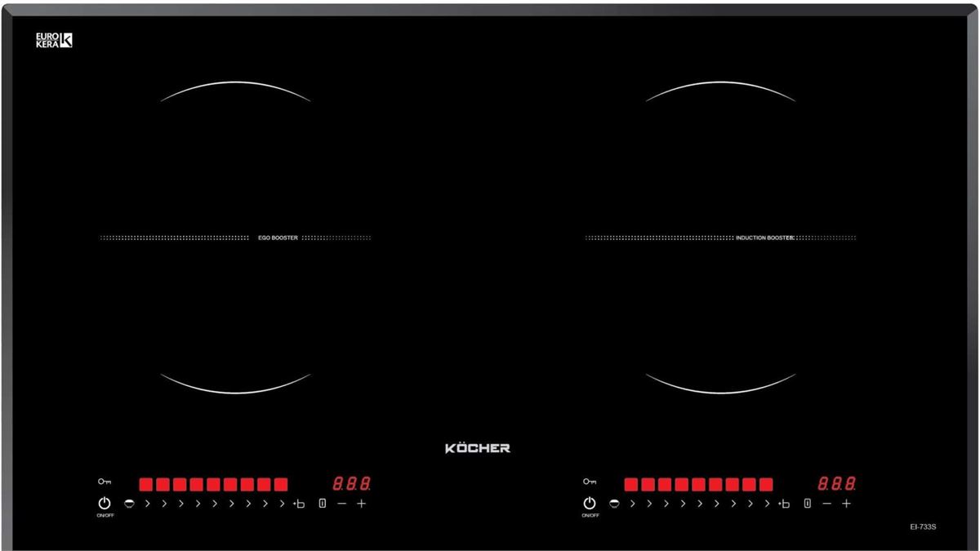This screenshot has height=551, width=980.
Task: Click the KOCHER brand logo
Action: pyautogui.click(x=478, y=448)
